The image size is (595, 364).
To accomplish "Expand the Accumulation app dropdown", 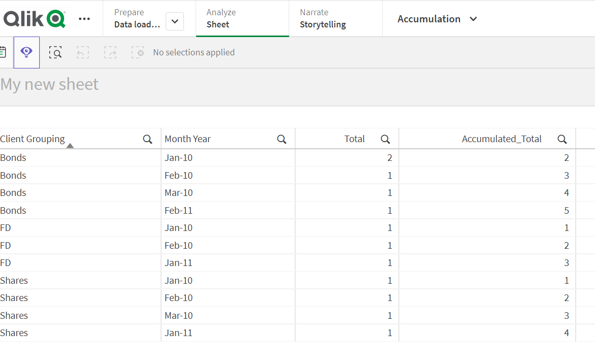I will point(473,19).
